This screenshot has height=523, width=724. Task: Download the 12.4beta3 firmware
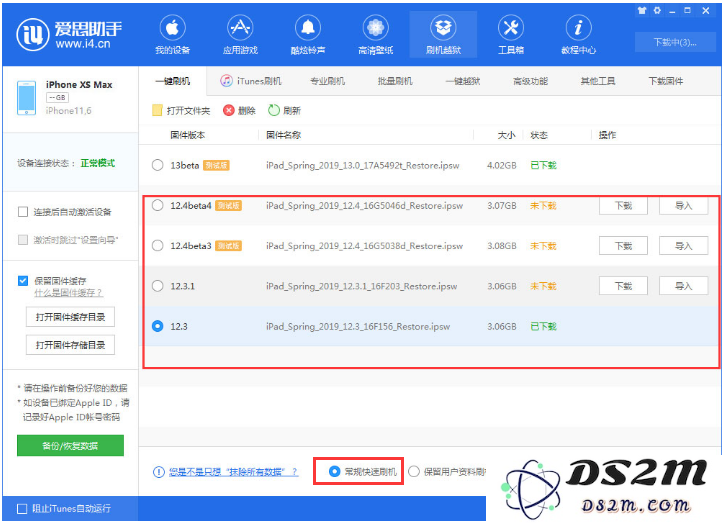[x=623, y=246]
